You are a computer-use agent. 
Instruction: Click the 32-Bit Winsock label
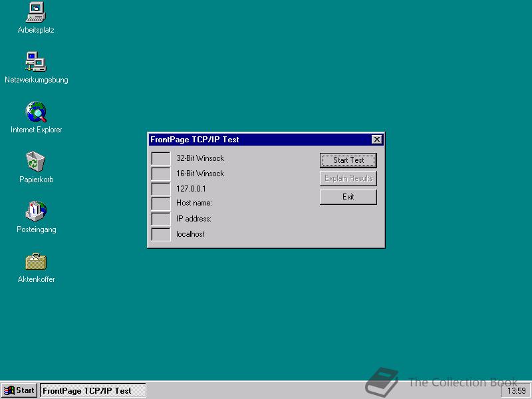(x=200, y=158)
